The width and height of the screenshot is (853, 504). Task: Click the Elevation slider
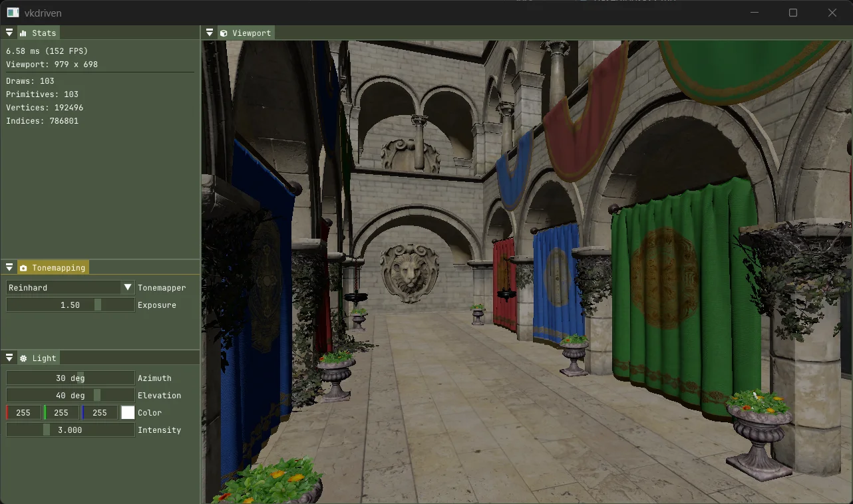coord(71,395)
